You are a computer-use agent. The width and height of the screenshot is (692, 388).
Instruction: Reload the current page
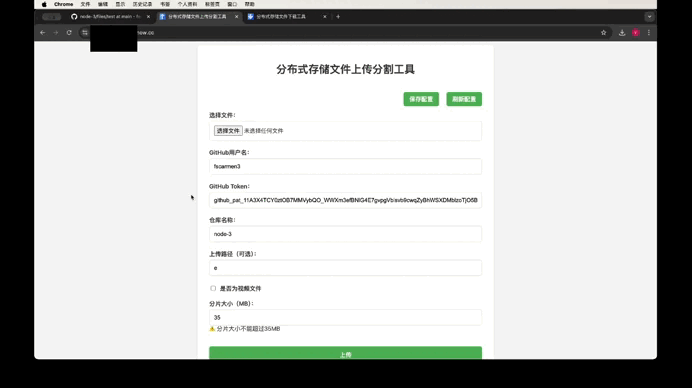point(69,33)
